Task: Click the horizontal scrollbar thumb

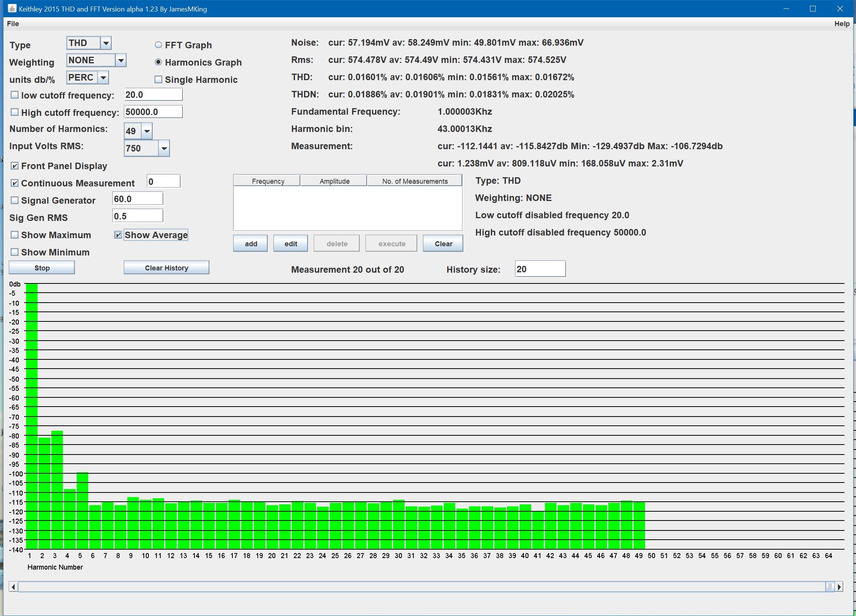Action: click(830, 587)
